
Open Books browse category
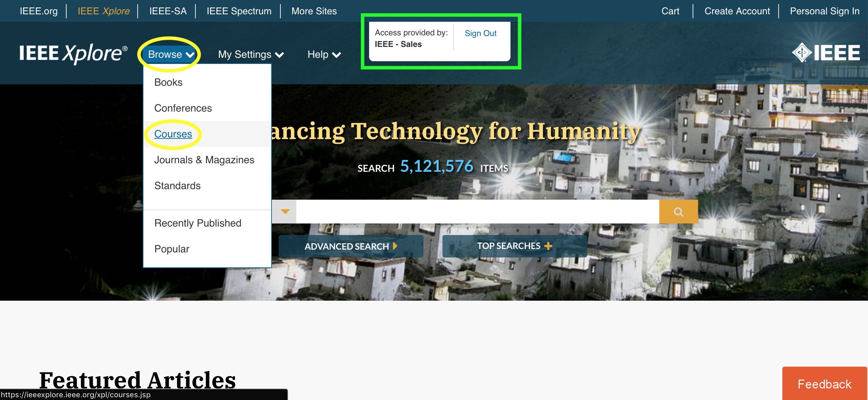168,82
